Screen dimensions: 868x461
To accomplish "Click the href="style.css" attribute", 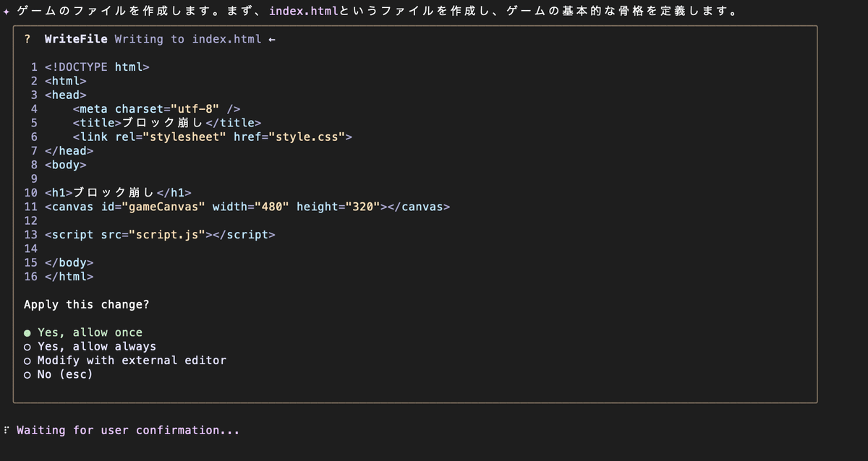I will coord(289,137).
